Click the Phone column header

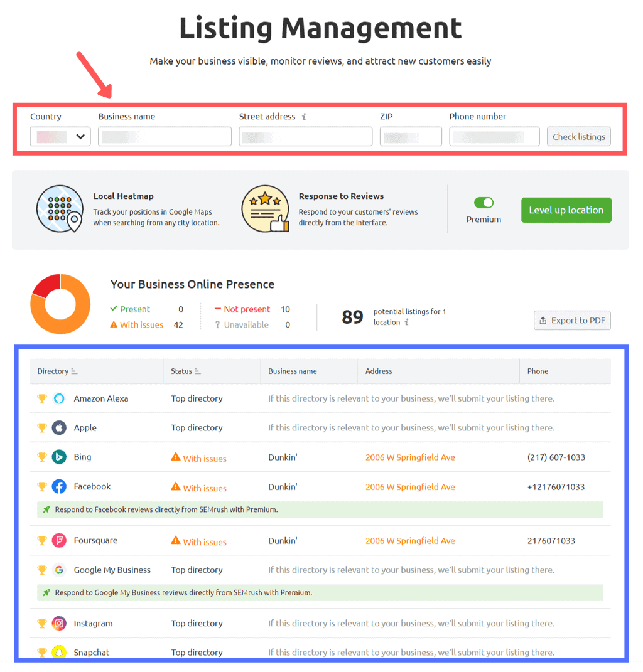[538, 371]
